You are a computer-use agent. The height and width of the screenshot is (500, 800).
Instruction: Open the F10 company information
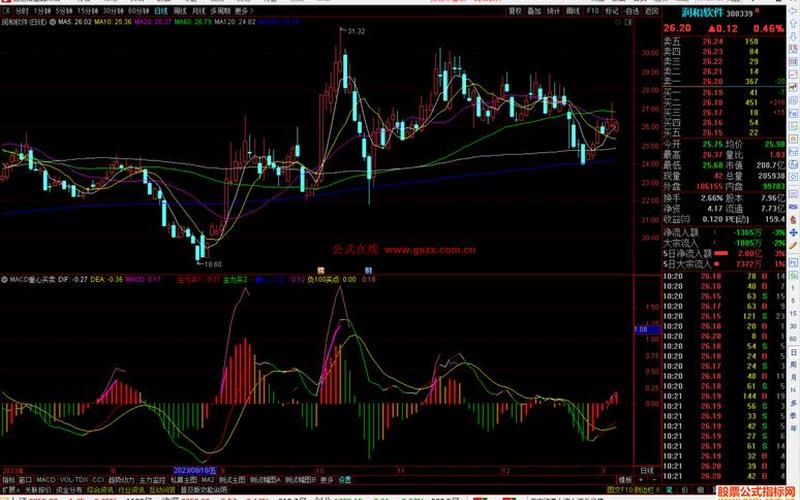[x=593, y=10]
